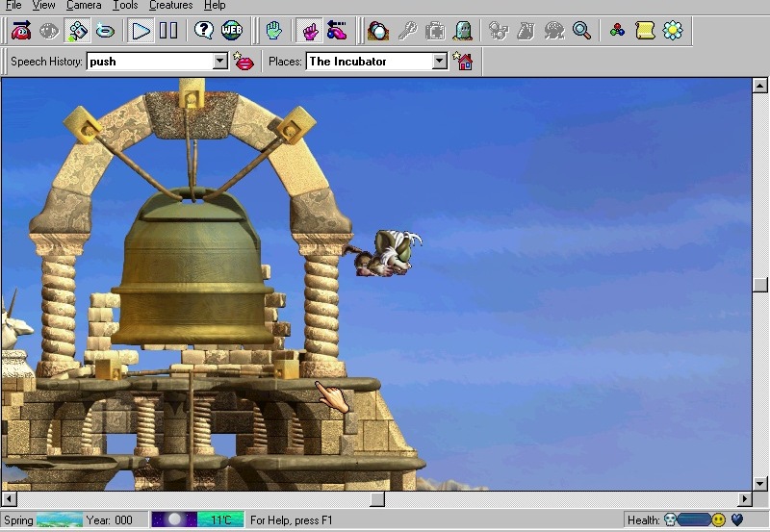Expand the Places dropdown list

coord(440,62)
